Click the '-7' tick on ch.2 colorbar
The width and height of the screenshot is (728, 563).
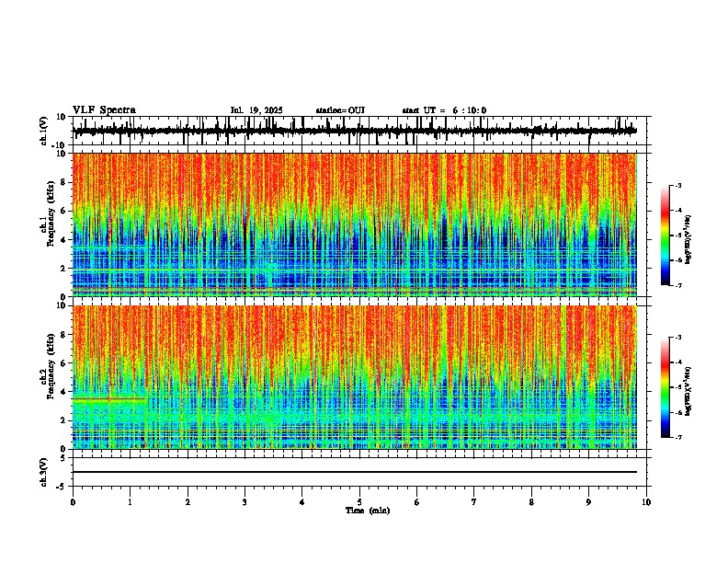point(678,438)
